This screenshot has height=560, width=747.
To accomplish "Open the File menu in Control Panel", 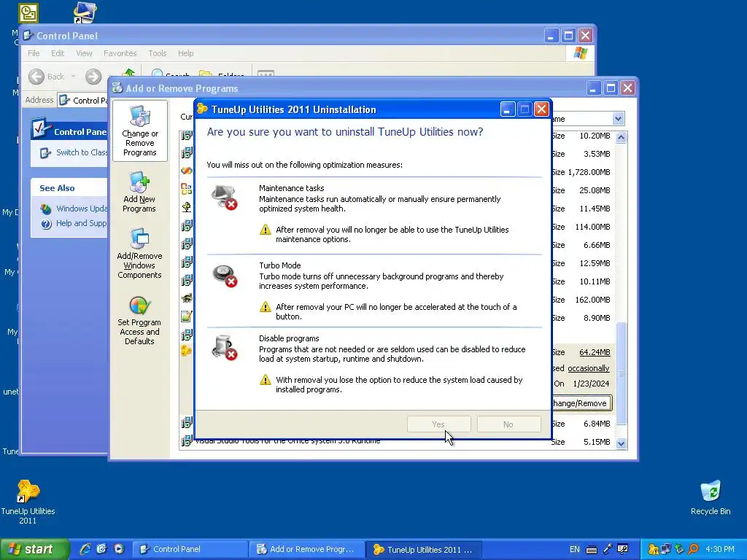I will pos(34,53).
